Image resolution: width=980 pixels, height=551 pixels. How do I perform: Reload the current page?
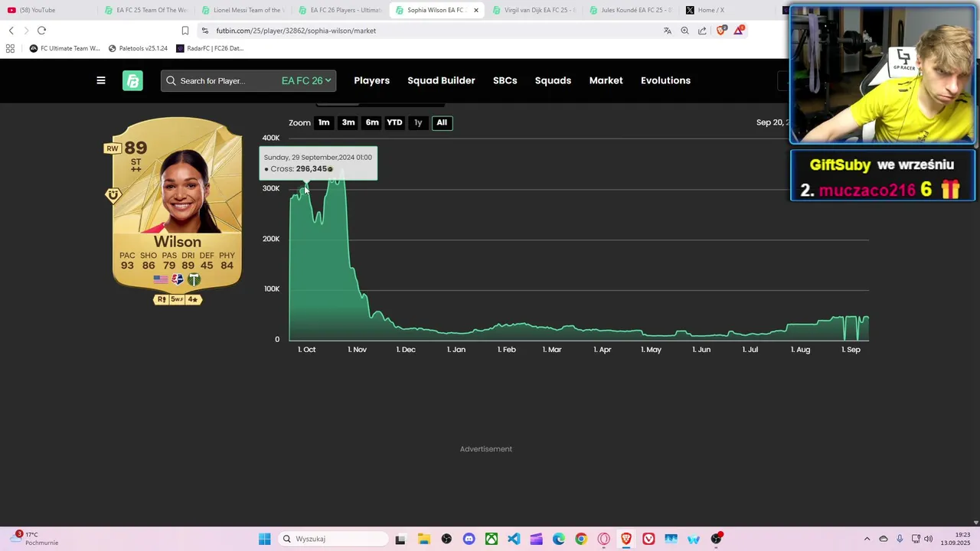pos(41,31)
